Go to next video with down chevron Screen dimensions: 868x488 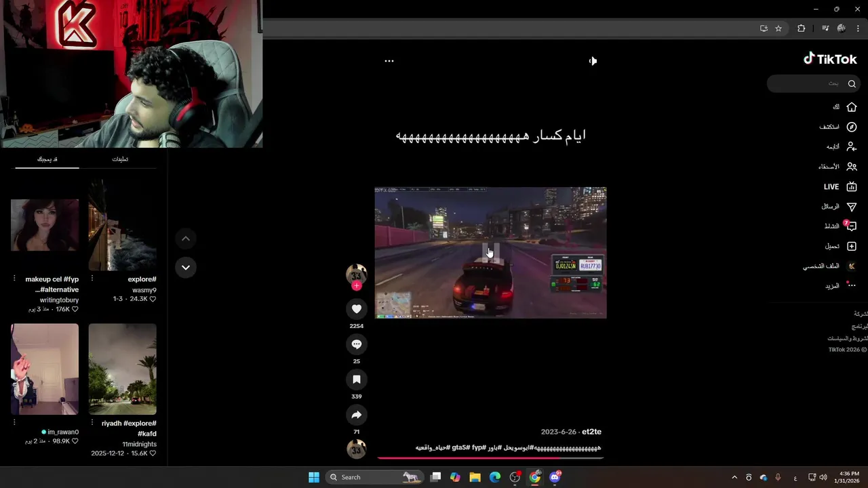(x=186, y=267)
